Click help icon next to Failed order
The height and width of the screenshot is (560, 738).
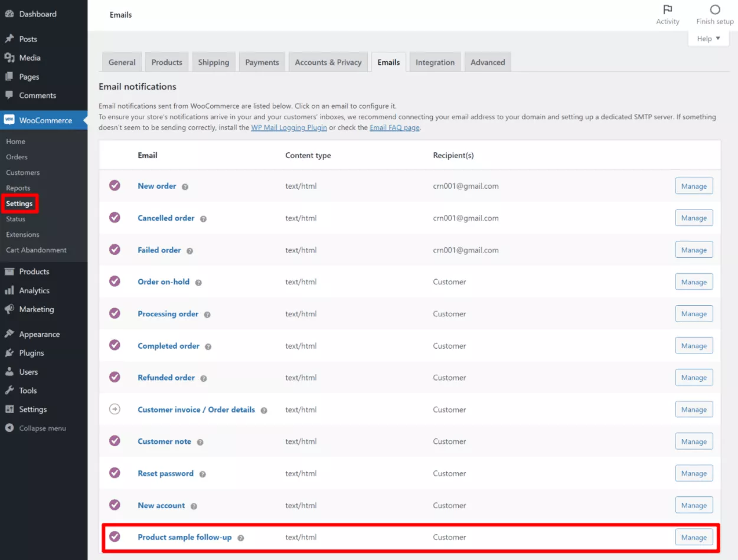tap(190, 251)
